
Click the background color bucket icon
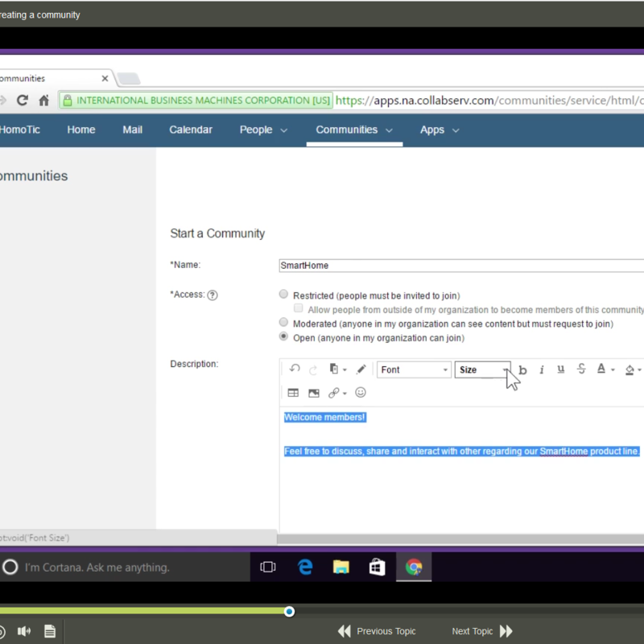(630, 369)
